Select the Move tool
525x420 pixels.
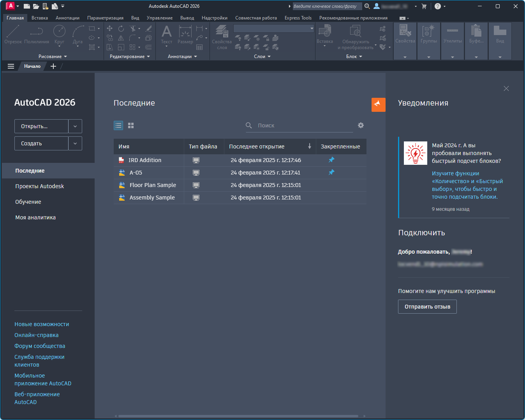point(110,28)
